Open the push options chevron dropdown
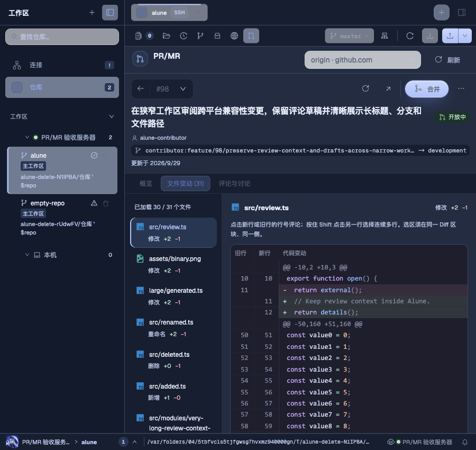The height and width of the screenshot is (450, 476). pos(465,36)
